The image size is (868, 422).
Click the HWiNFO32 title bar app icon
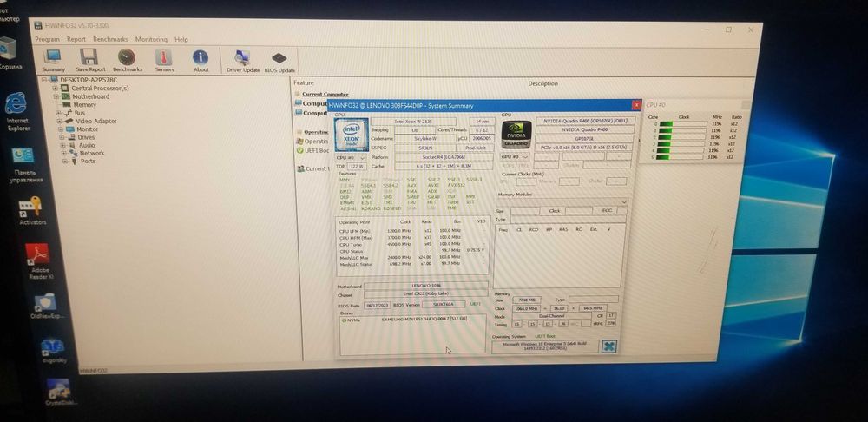coord(38,25)
